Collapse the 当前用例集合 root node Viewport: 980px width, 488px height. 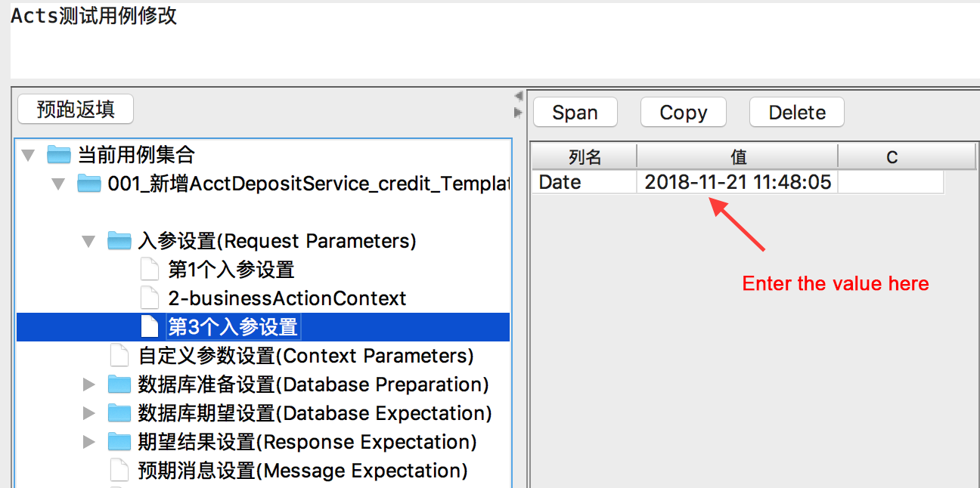tap(29, 156)
